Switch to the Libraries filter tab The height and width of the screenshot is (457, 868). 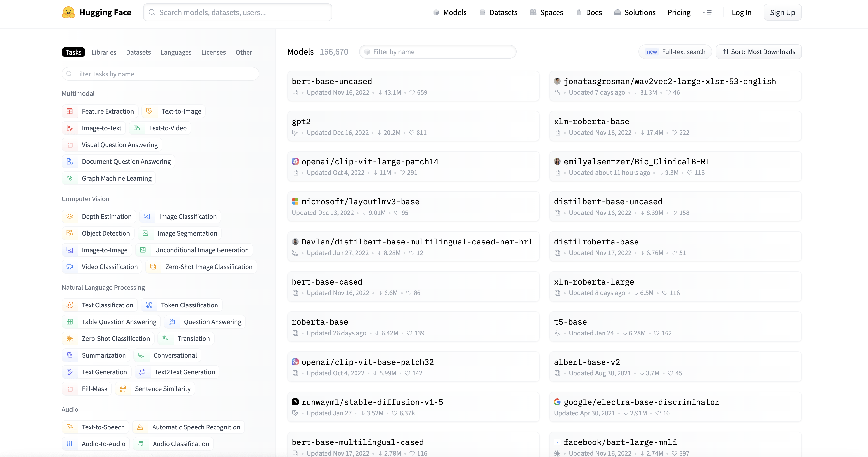pos(104,52)
